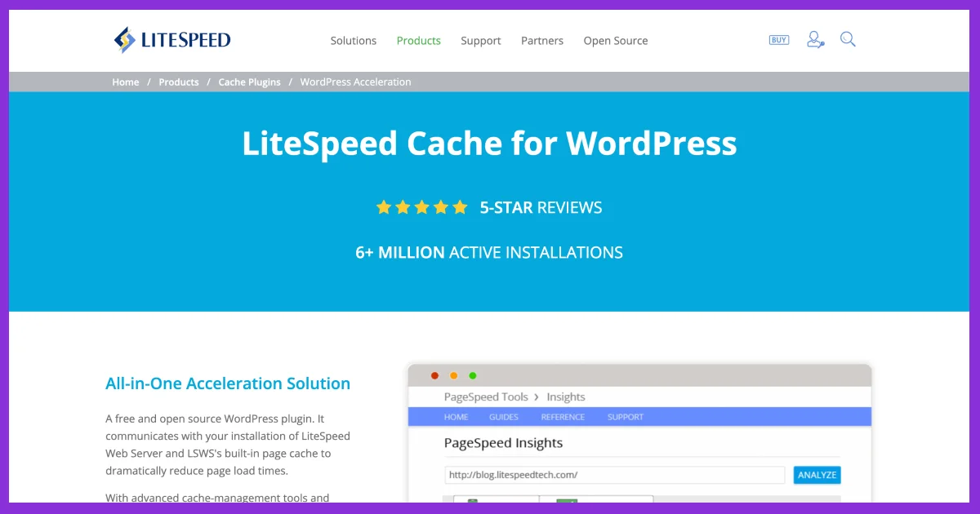Viewport: 980px width, 514px height.
Task: Click 6+ MILLION ACTIVE INSTALLATIONS text
Action: [489, 253]
